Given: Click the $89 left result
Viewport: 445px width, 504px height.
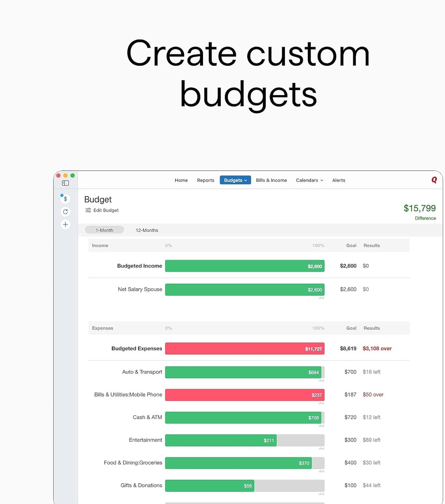Looking at the screenshot, I should 372,440.
